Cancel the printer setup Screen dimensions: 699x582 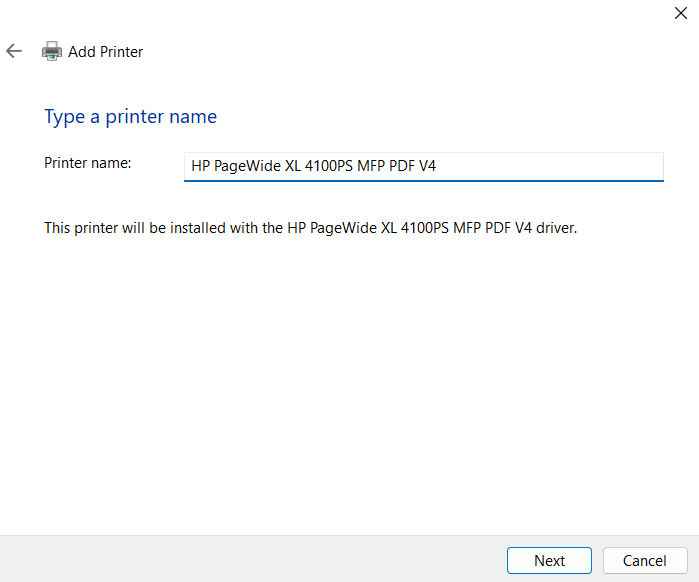pos(645,561)
